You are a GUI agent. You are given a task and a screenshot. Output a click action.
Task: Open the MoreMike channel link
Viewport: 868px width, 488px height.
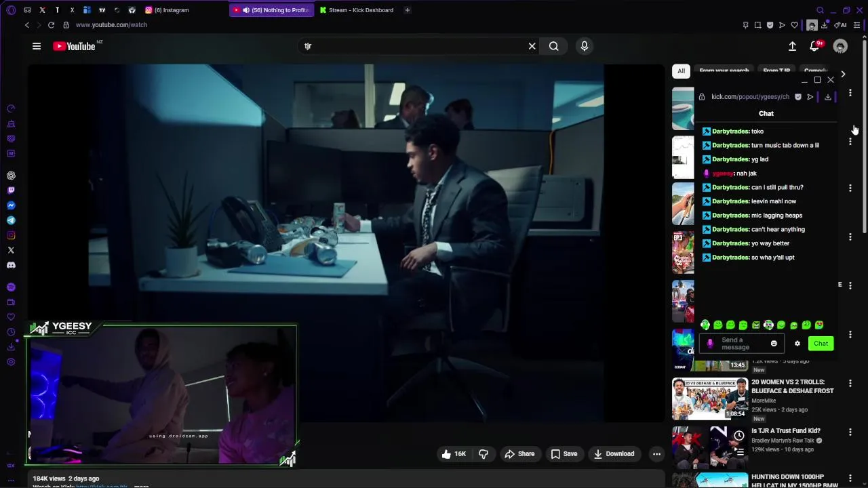[764, 401]
